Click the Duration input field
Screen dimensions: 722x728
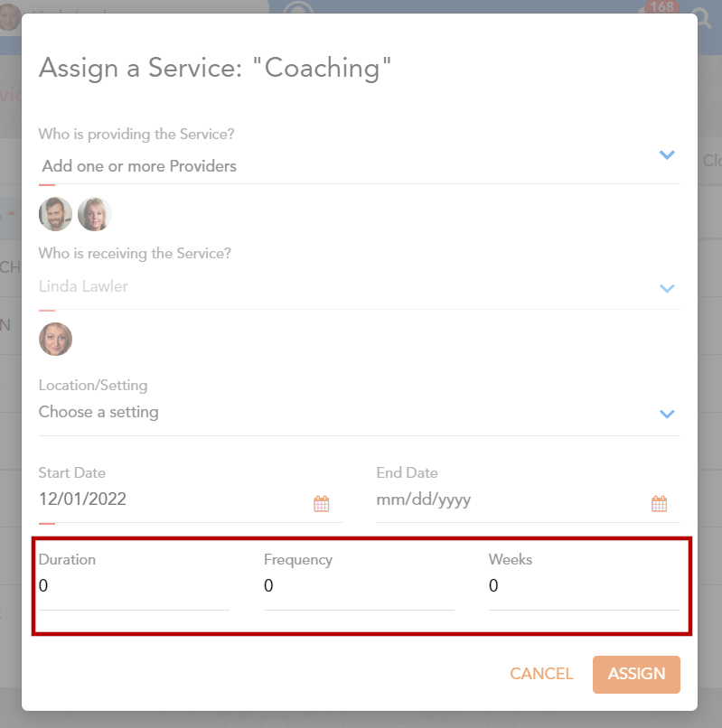[x=134, y=587]
